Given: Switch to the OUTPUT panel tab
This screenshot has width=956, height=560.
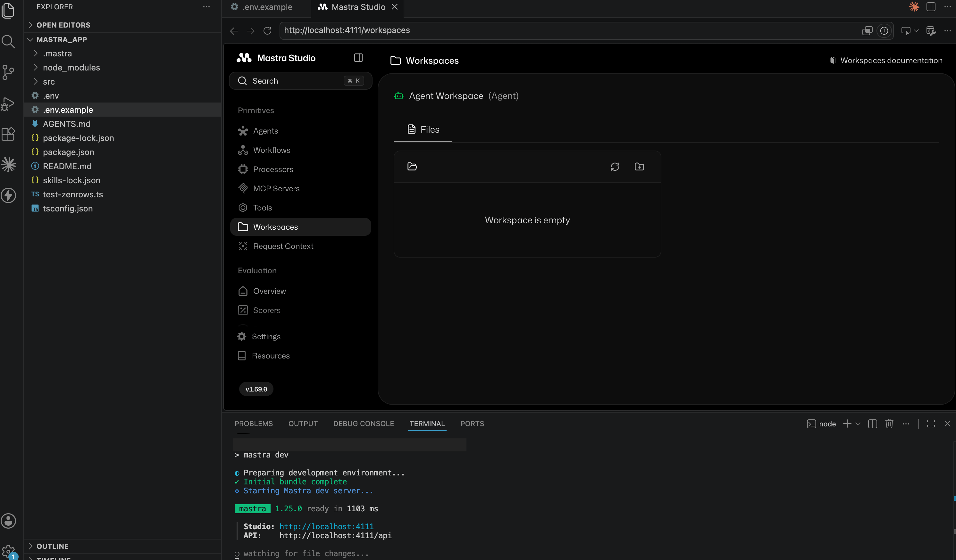Looking at the screenshot, I should click(x=303, y=424).
